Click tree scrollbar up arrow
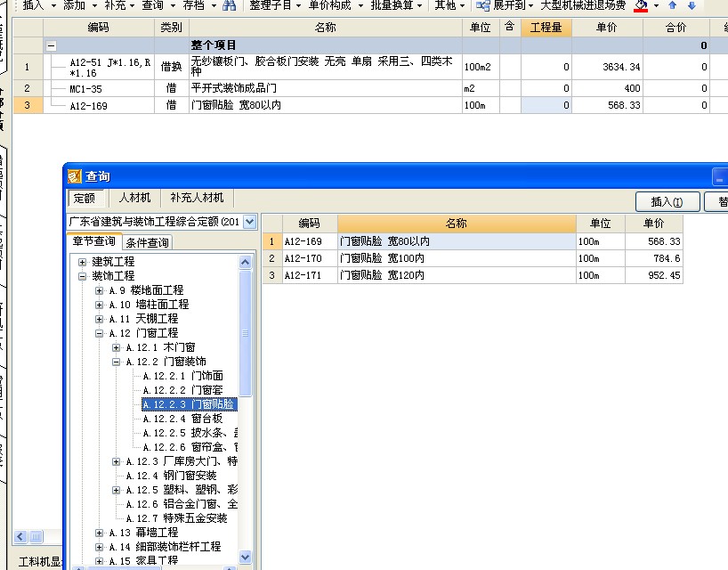The height and width of the screenshot is (570, 728). [x=245, y=263]
